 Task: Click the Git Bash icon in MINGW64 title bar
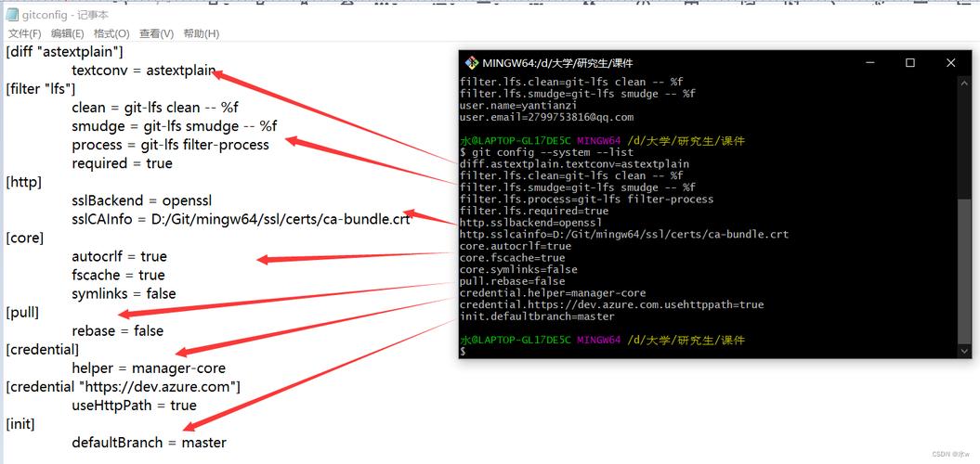[x=471, y=63]
